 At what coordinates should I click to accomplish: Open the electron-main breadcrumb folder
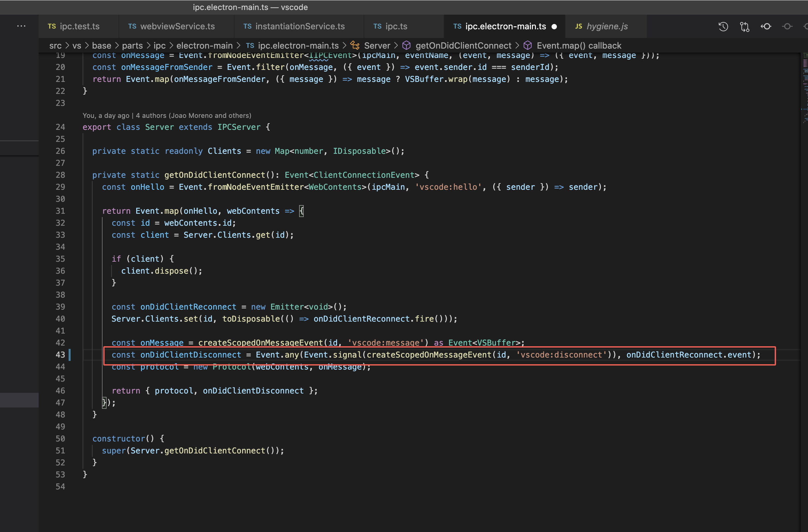[204, 46]
